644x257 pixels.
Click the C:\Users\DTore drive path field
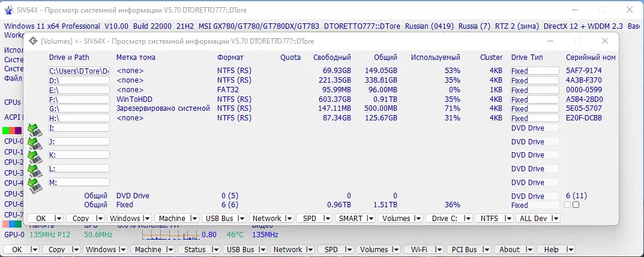[x=79, y=71]
